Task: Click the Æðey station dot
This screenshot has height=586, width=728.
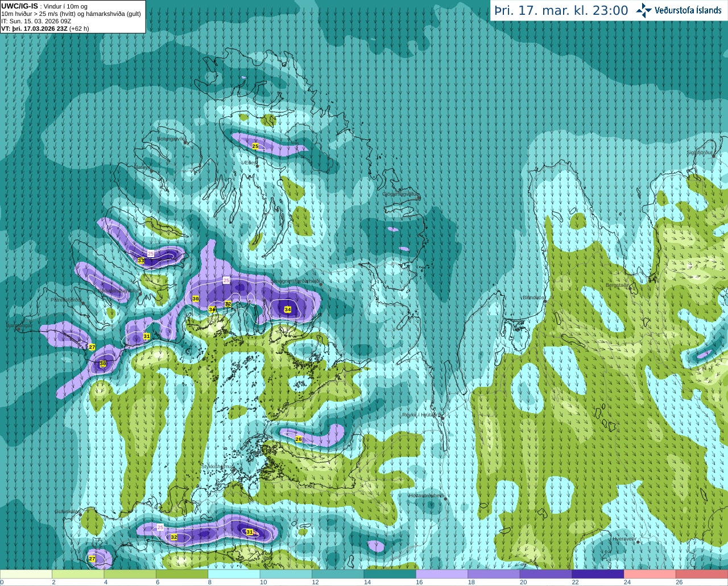Action: pos(257,166)
